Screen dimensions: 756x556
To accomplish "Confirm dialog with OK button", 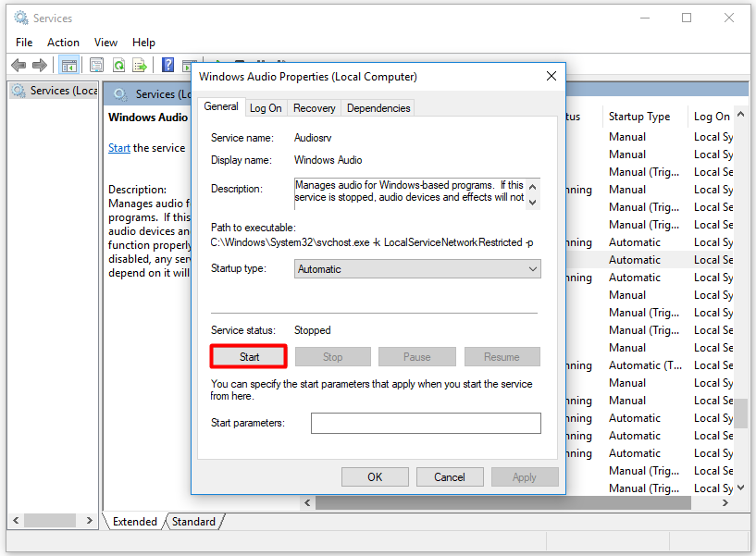I will (x=375, y=477).
